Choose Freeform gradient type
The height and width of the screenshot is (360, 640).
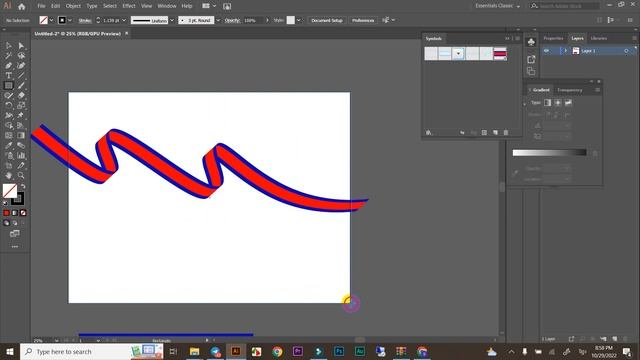[x=568, y=103]
